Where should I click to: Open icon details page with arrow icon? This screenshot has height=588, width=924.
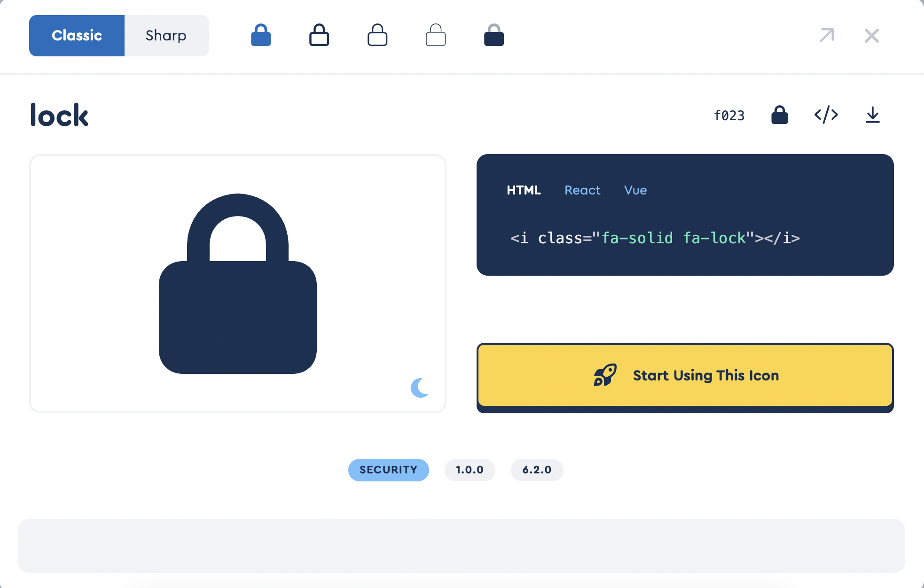(x=827, y=35)
